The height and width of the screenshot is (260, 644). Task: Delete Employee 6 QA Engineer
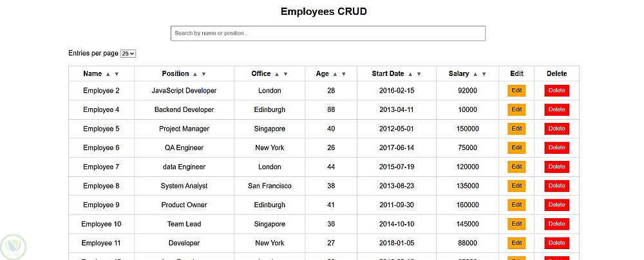[556, 148]
